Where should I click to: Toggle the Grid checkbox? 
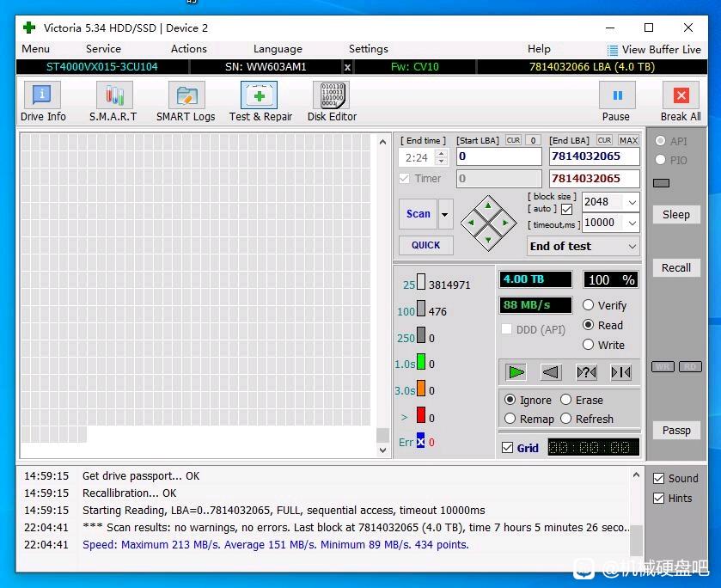coord(507,448)
